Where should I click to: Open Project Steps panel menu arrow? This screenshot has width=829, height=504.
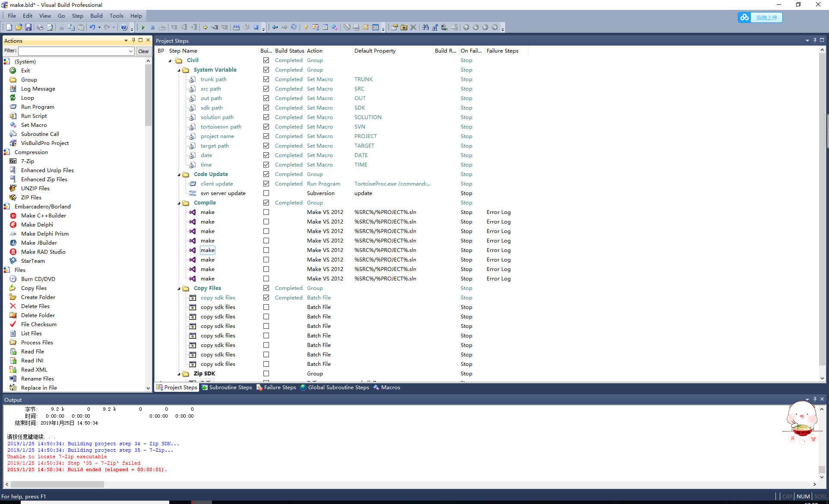pos(807,41)
